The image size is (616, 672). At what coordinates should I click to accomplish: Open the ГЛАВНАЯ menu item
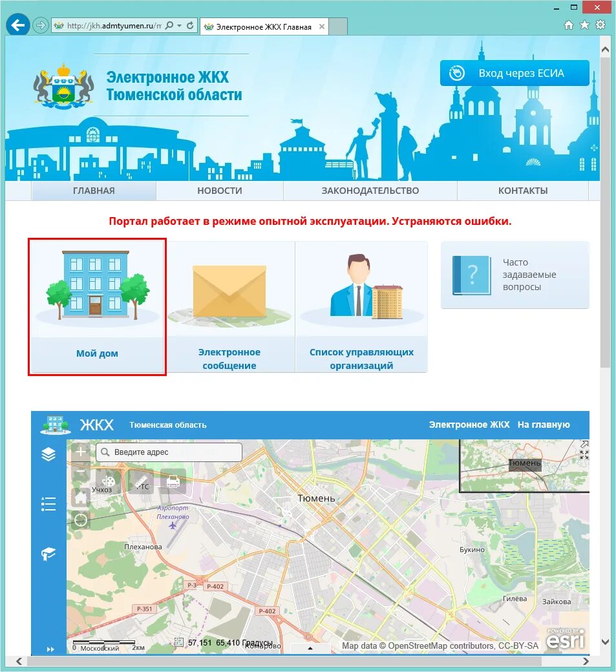(x=94, y=191)
